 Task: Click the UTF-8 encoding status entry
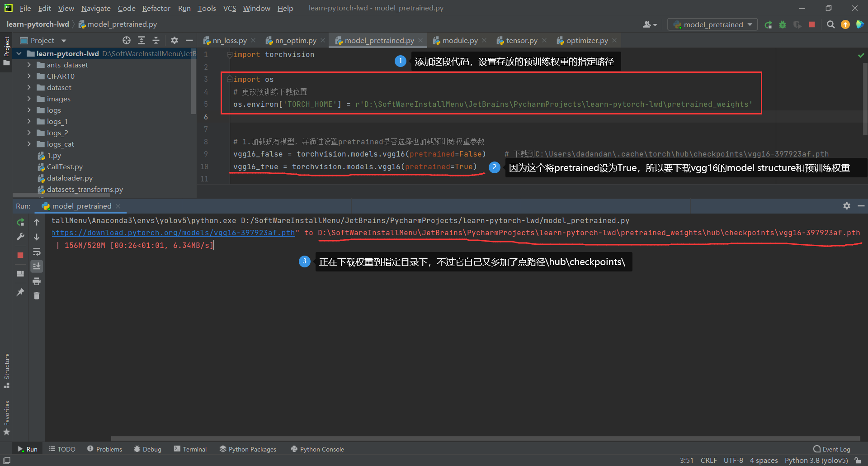(x=733, y=460)
